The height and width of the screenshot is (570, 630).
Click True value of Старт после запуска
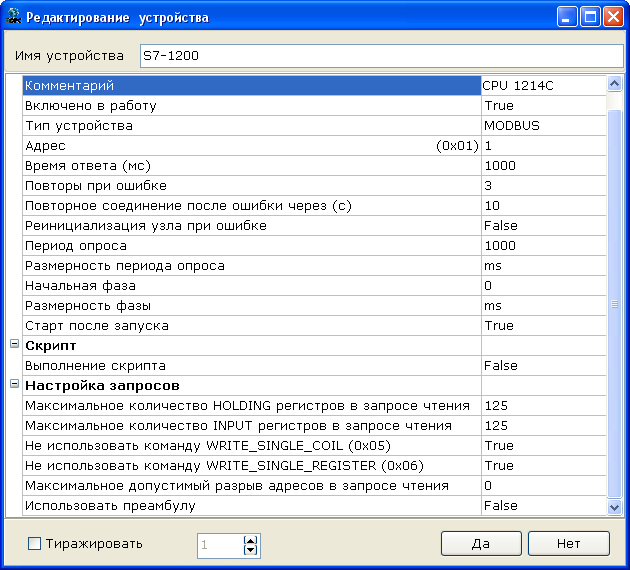543,326
